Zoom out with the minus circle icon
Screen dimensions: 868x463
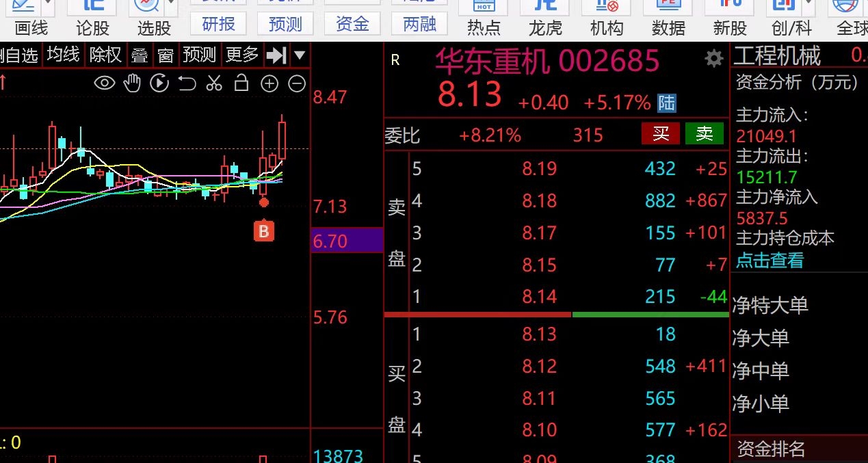(x=296, y=83)
